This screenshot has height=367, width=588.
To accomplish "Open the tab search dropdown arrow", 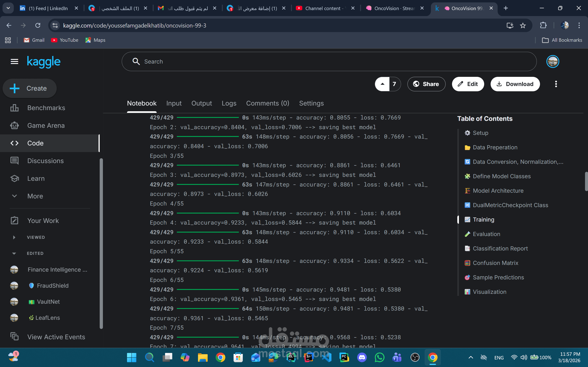I will point(8,8).
